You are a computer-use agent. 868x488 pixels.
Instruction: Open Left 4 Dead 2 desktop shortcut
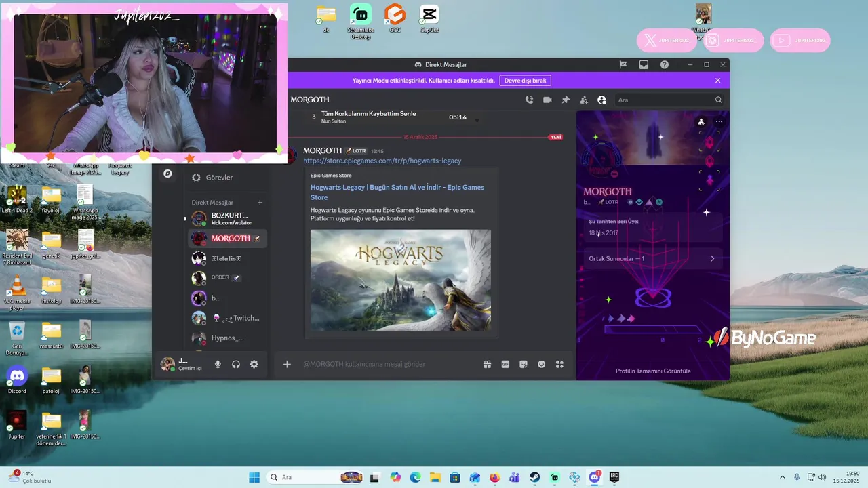tap(17, 199)
